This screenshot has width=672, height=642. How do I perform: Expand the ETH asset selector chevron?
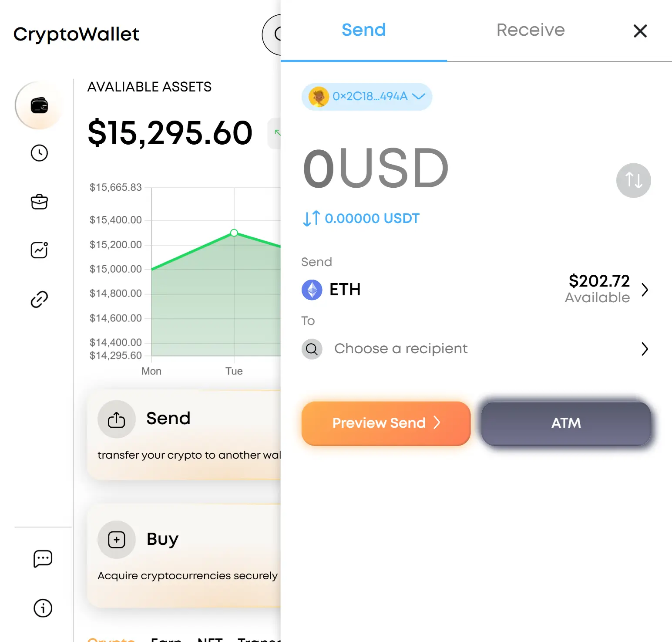(645, 290)
